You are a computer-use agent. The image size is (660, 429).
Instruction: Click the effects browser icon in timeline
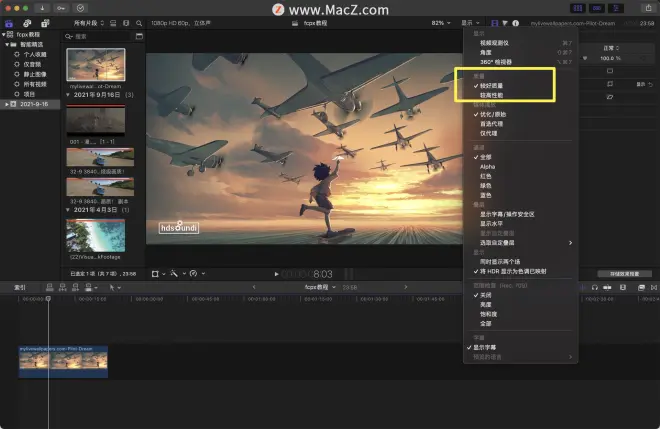pos(641,288)
